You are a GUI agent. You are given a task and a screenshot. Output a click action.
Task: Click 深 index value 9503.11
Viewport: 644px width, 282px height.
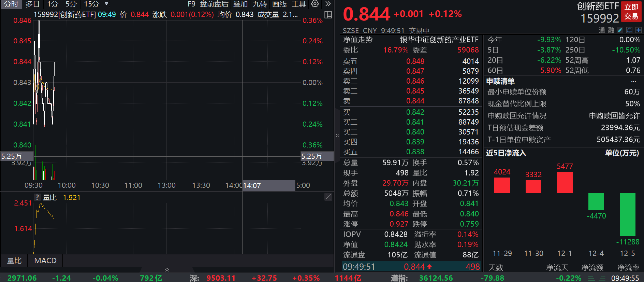point(221,278)
